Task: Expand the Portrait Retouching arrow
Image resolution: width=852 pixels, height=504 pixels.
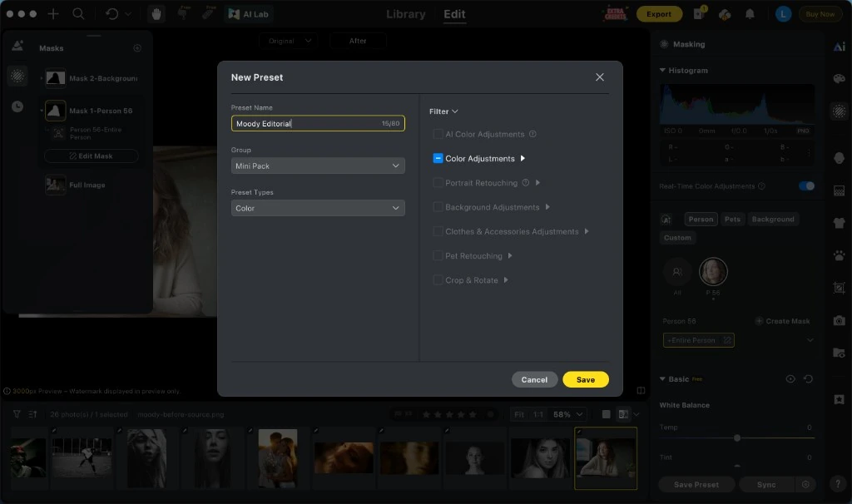Action: [537, 182]
